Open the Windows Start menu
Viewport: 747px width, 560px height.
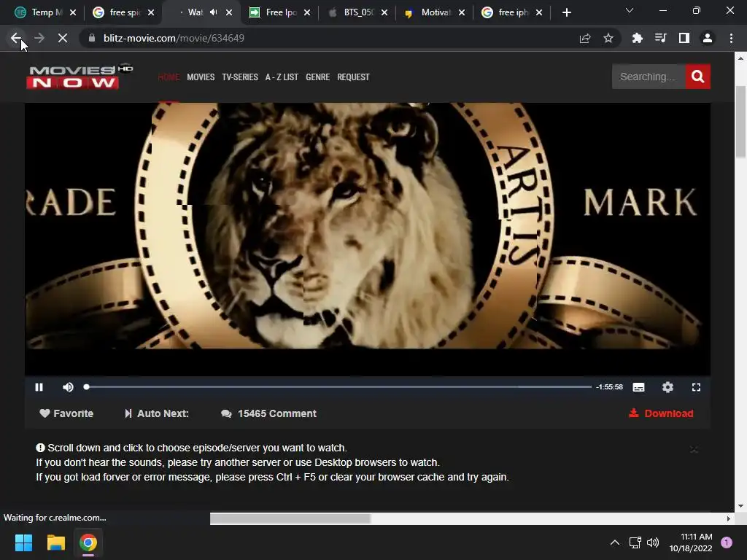23,542
